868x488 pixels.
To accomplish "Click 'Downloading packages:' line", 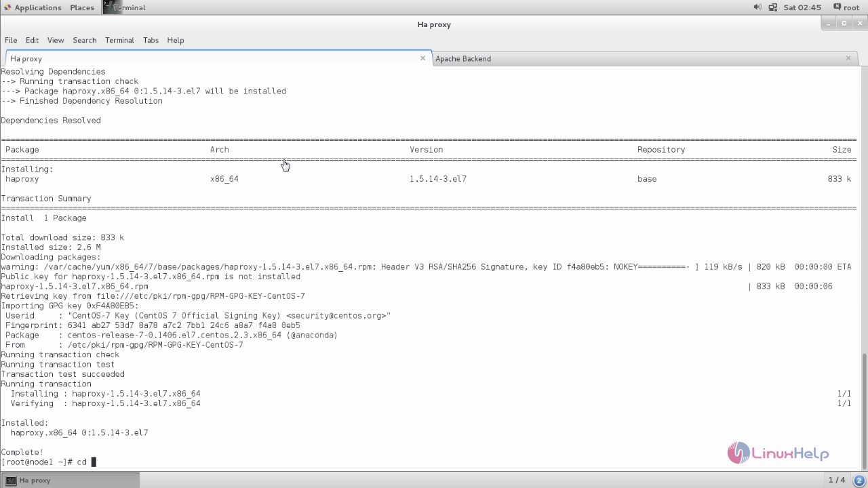I will [x=51, y=258].
